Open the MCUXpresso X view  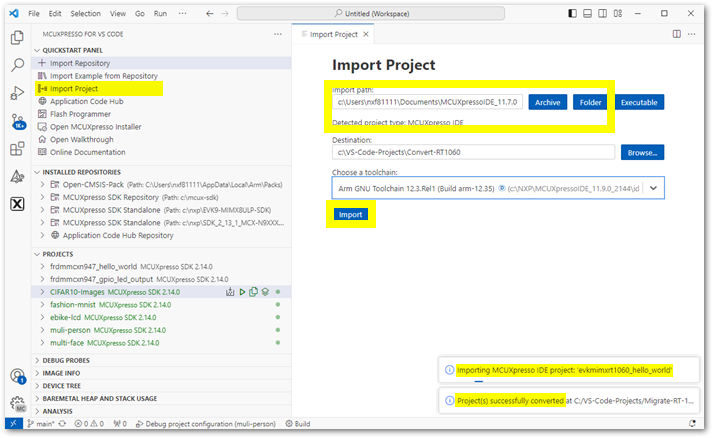[x=17, y=204]
